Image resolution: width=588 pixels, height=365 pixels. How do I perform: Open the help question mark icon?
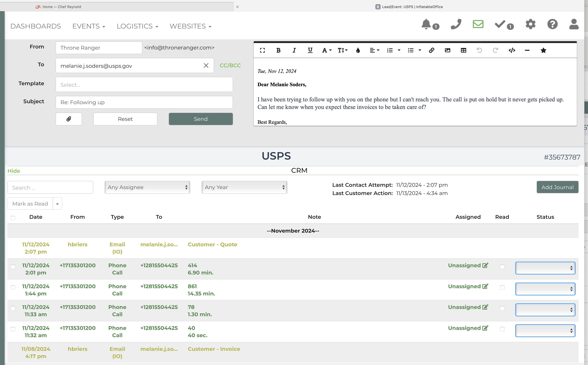coord(552,24)
